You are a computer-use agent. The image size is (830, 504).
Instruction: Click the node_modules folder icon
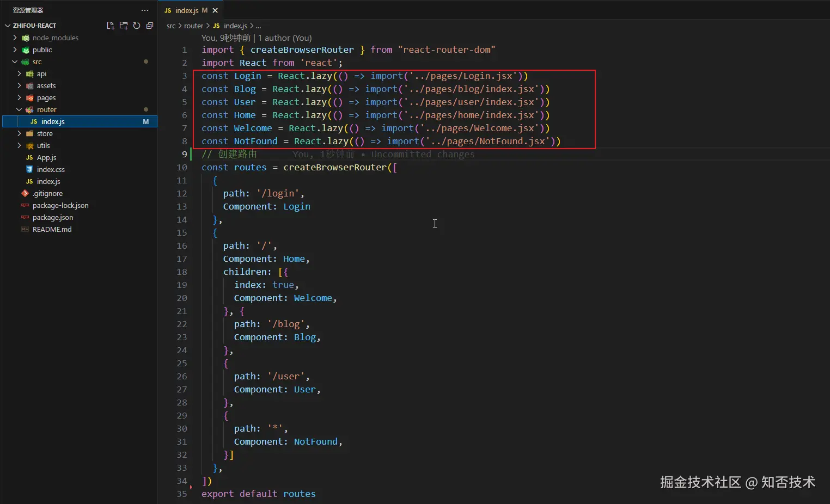point(25,38)
